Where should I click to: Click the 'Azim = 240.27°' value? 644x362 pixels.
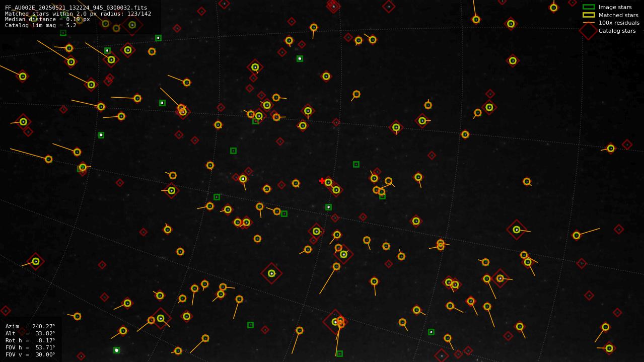pyautogui.click(x=30, y=326)
